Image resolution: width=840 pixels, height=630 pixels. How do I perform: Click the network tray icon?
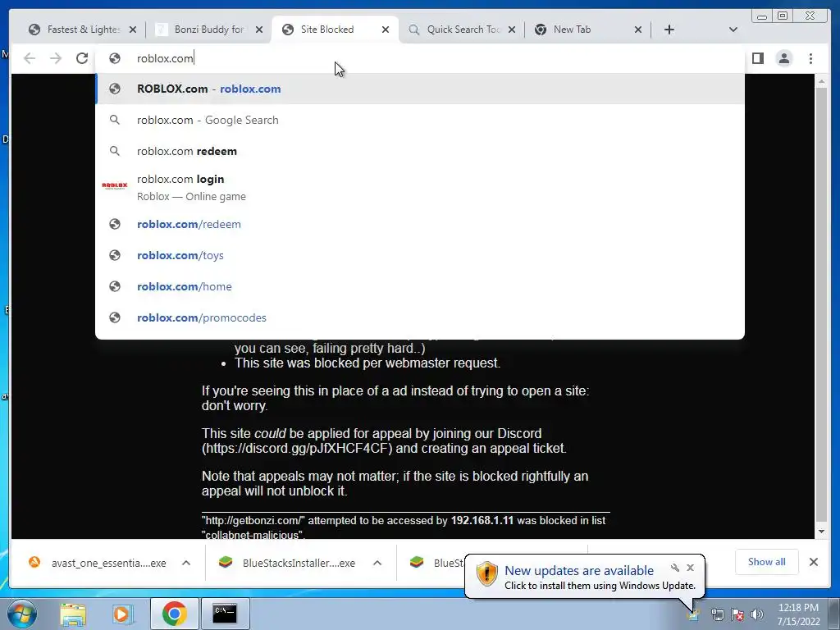coord(717,615)
